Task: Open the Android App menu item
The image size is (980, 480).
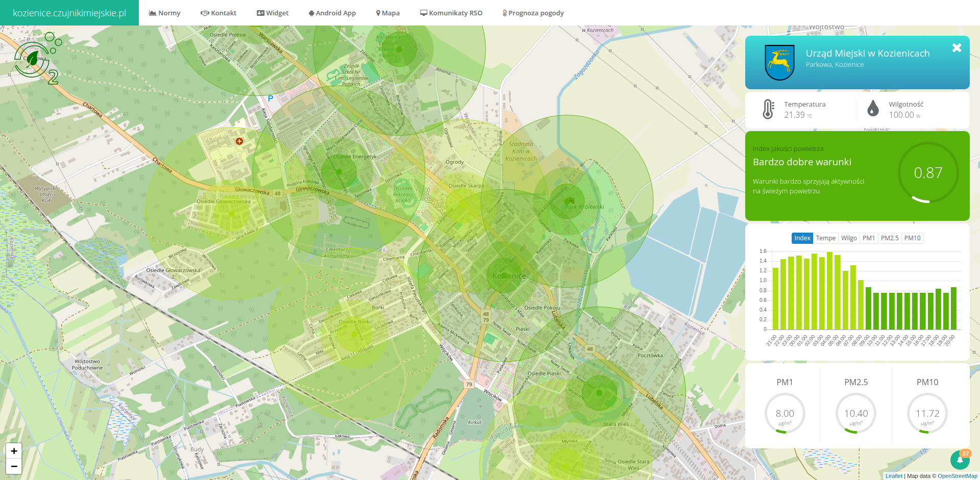Action: (x=332, y=13)
